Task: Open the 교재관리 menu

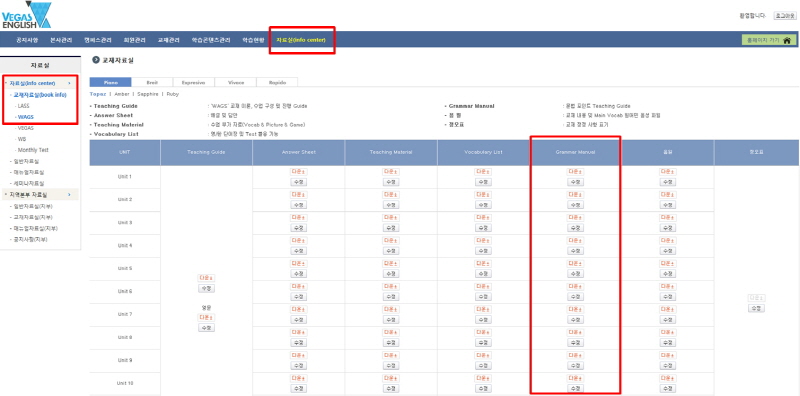Action: coord(168,40)
